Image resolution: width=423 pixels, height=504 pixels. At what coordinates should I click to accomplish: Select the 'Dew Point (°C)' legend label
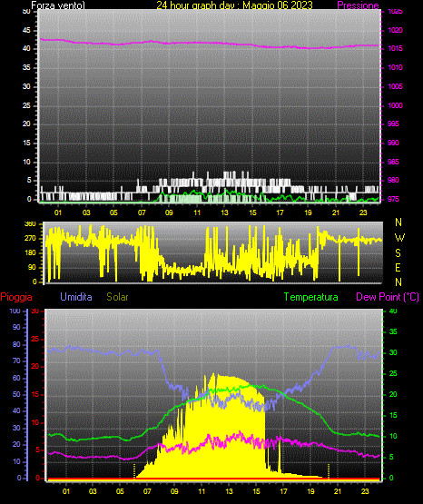[x=388, y=297]
